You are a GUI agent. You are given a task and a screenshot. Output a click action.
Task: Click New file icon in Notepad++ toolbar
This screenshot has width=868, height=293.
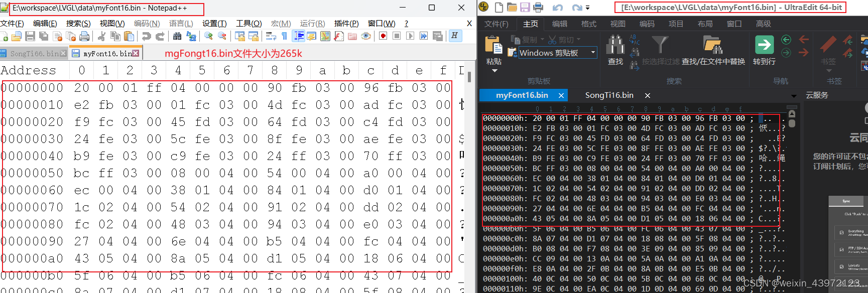coord(4,36)
